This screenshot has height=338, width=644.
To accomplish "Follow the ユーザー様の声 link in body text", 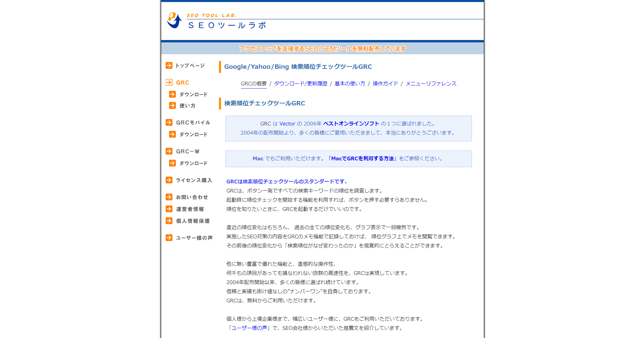I will coord(249,328).
